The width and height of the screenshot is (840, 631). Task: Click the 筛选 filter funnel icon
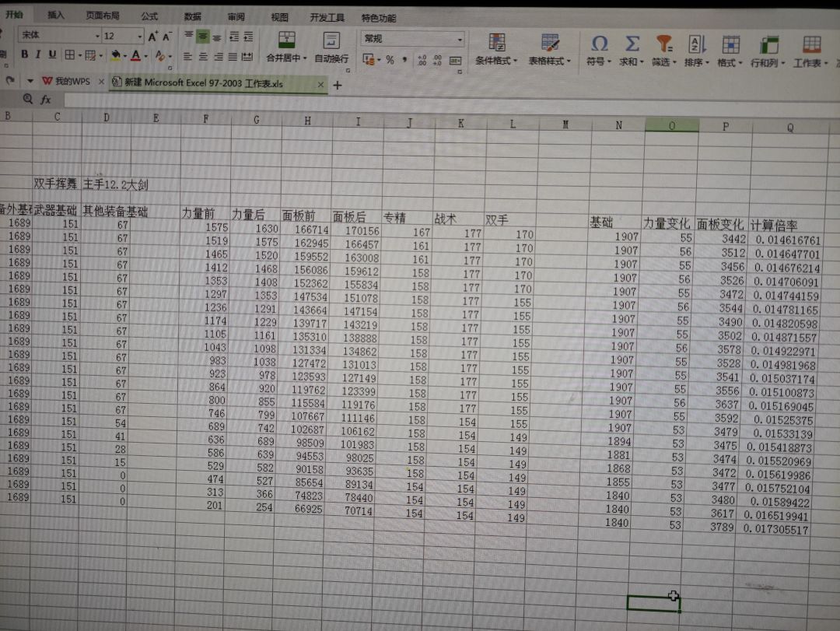click(x=663, y=44)
